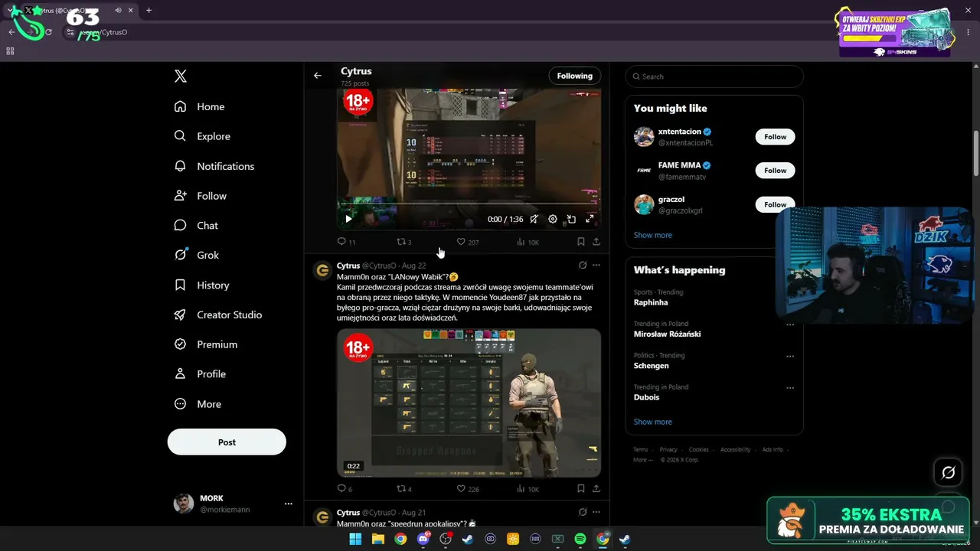Image resolution: width=980 pixels, height=551 pixels.
Task: Expand the More menu in the sidebar
Action: tap(198, 404)
